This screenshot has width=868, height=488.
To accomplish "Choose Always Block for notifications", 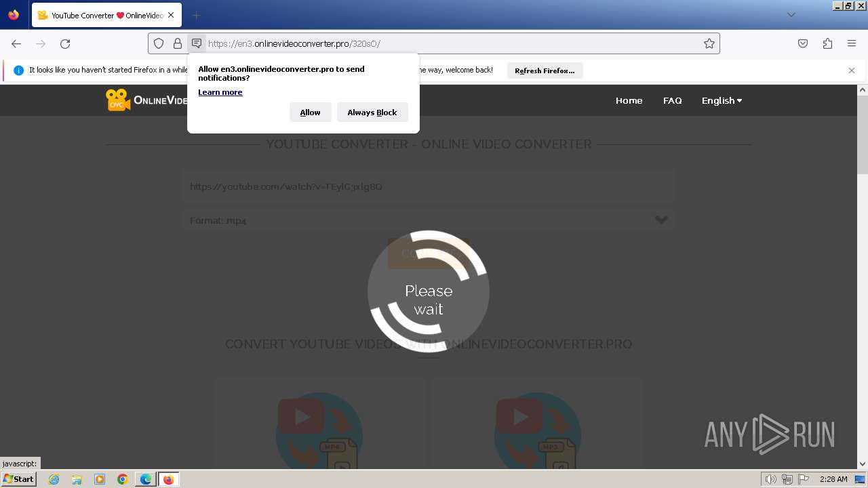I will [372, 113].
